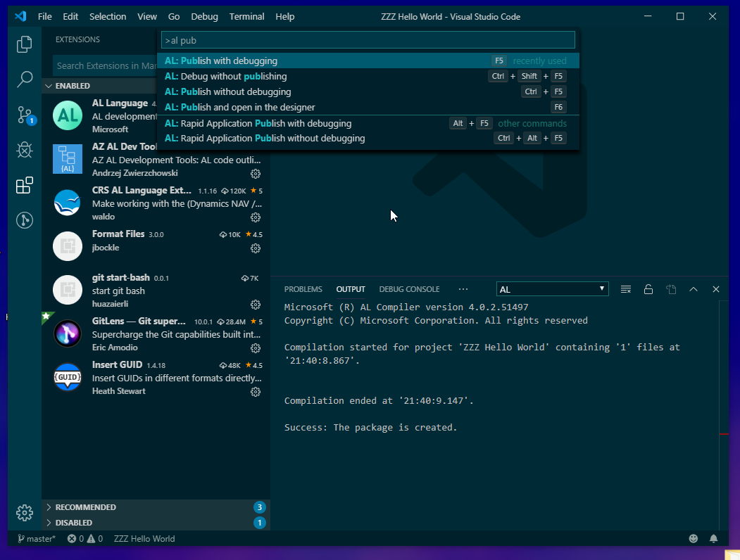Switch to the DEBUG CONSOLE tab
The image size is (740, 560).
coord(409,289)
